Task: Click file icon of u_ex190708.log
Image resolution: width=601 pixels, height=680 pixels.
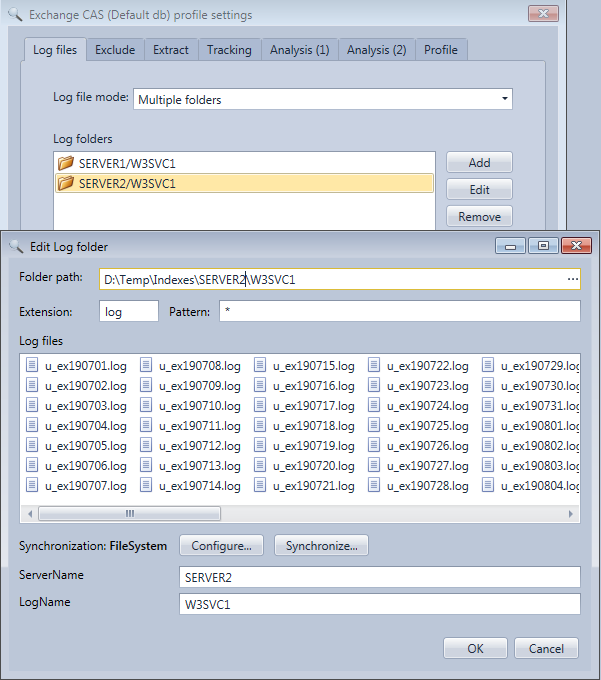Action: coord(146,365)
